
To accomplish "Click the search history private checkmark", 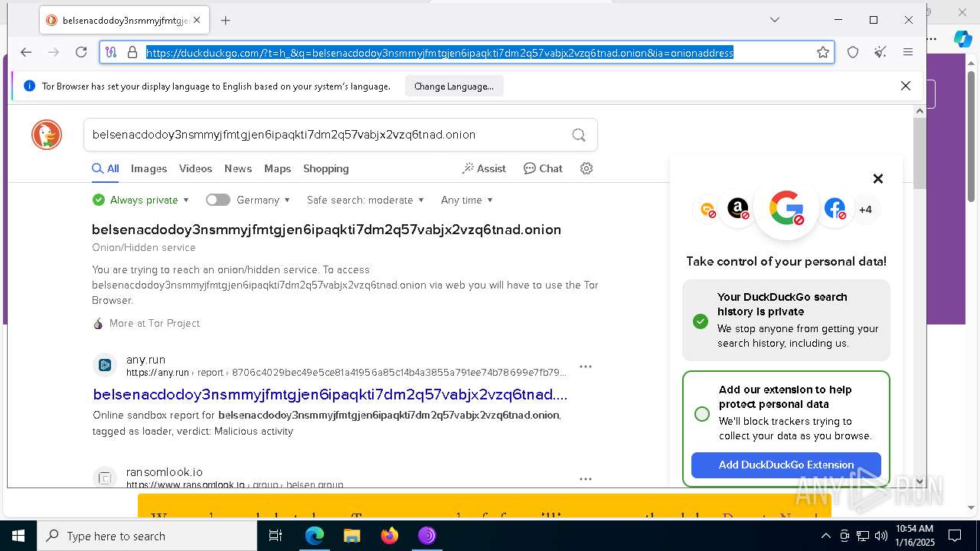I will [x=701, y=321].
